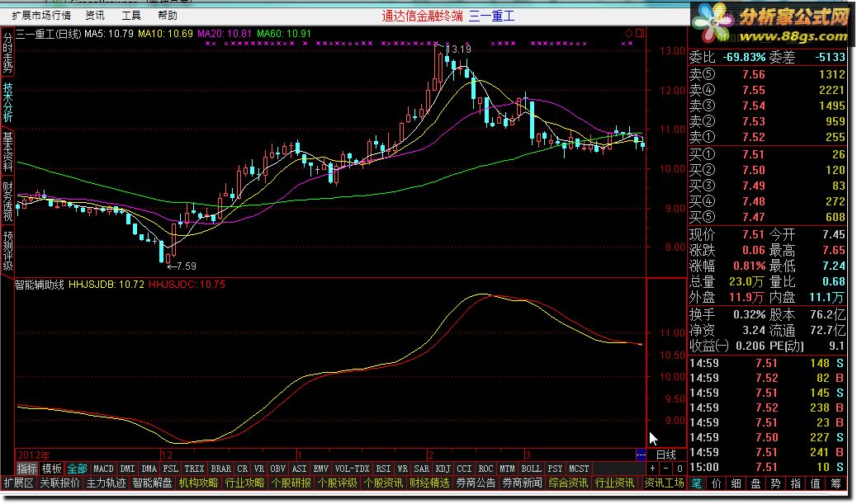
Task: Switch to 预测评级 side tab
Action: [x=7, y=252]
